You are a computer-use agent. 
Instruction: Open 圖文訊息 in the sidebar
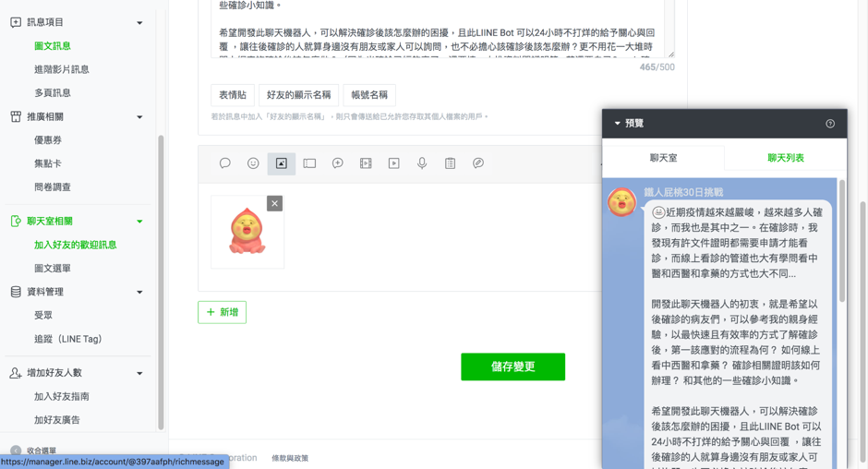pos(53,46)
